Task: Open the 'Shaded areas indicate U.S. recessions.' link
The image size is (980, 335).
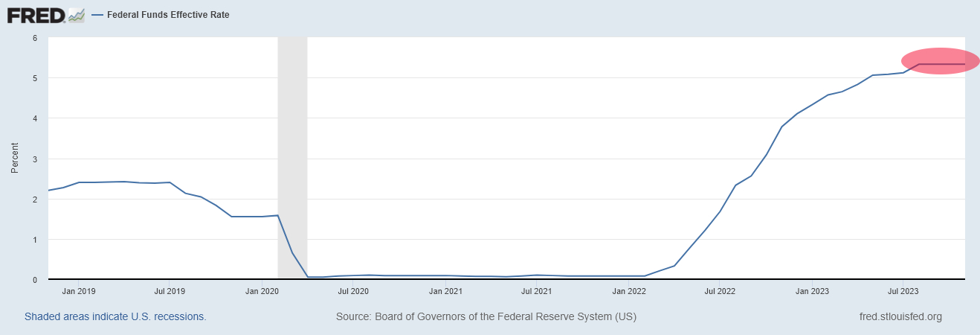Action: click(115, 316)
